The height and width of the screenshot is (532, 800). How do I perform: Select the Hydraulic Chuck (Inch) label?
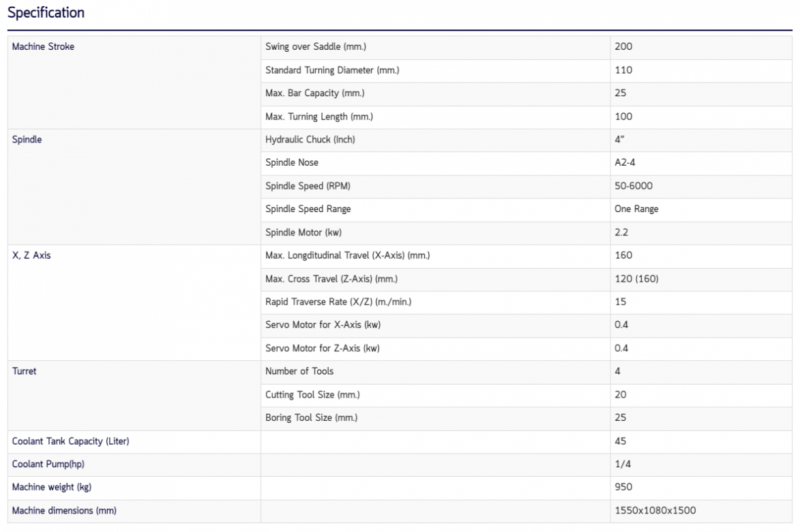click(x=310, y=140)
